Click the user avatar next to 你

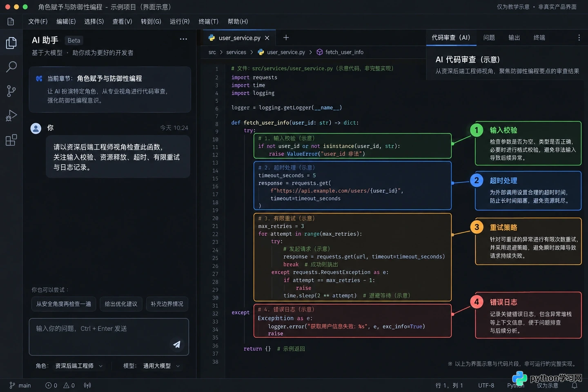point(36,128)
